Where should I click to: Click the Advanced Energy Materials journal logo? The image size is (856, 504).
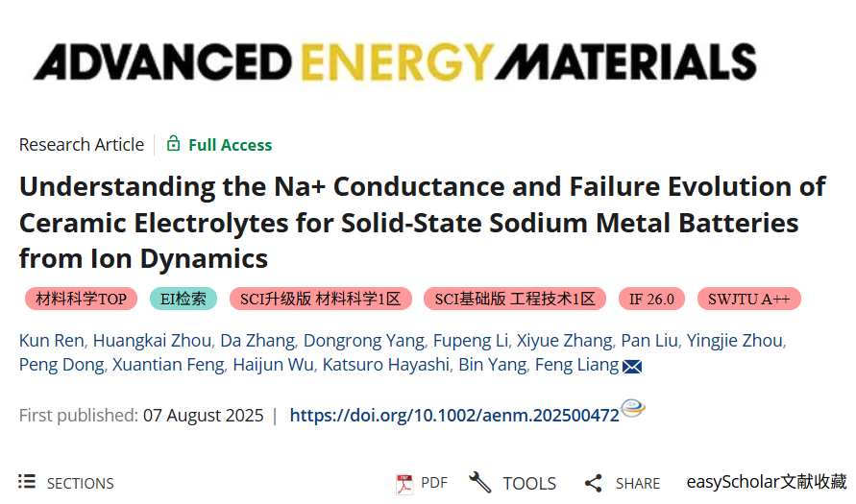[394, 61]
